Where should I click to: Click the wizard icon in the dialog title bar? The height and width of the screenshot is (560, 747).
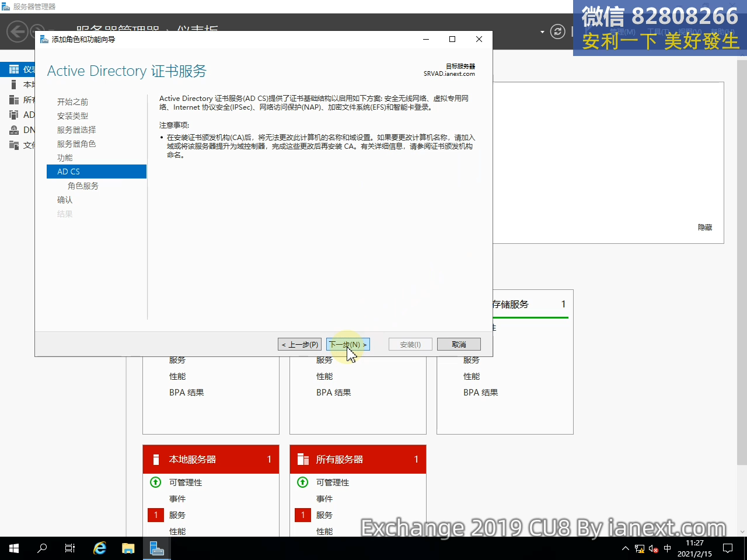(x=44, y=39)
